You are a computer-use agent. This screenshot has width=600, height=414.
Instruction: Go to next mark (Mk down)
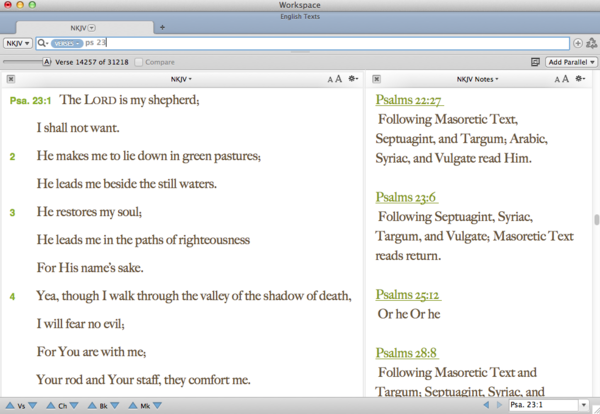click(157, 406)
